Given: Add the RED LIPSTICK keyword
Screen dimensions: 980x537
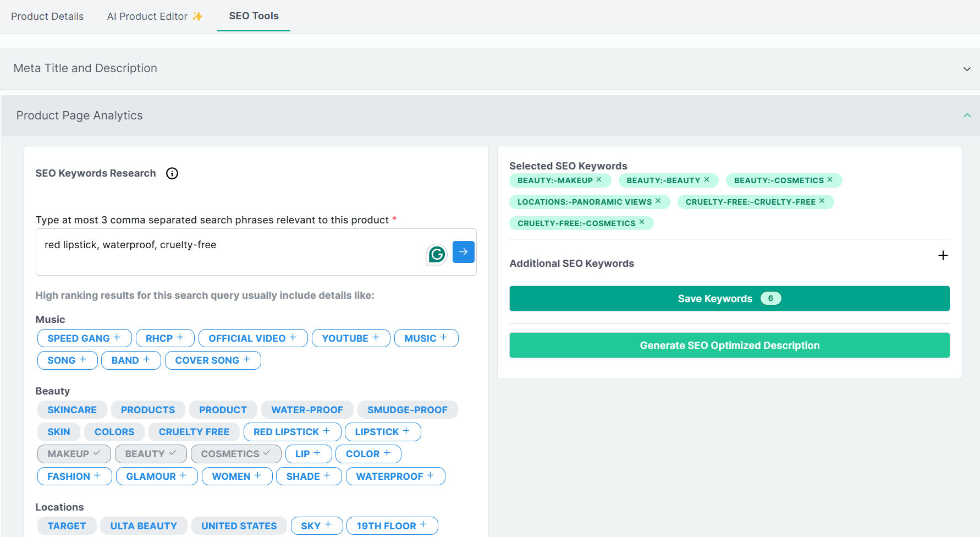Looking at the screenshot, I should [x=292, y=431].
